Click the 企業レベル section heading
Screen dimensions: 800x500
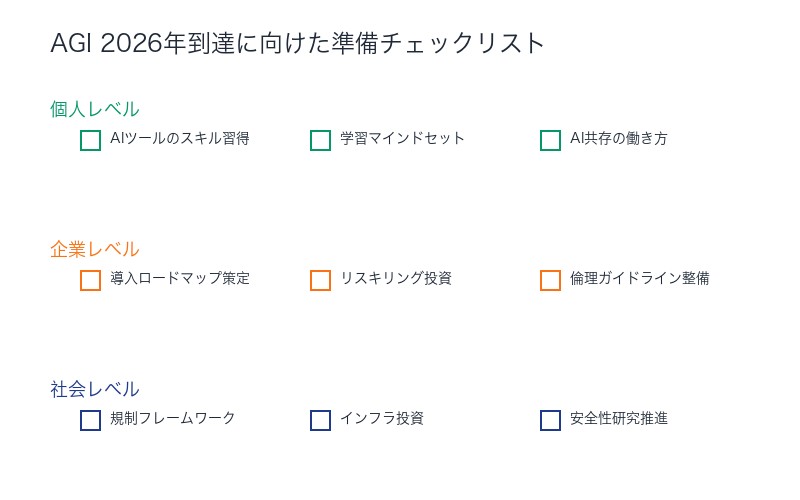tap(95, 249)
